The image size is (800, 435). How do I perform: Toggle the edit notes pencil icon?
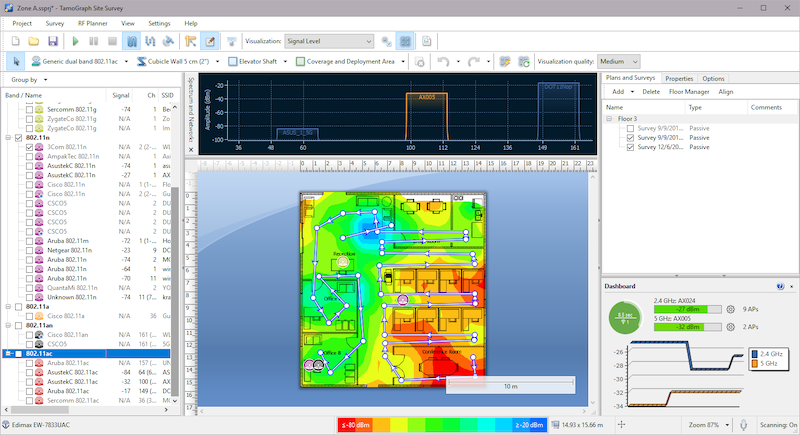pos(210,41)
